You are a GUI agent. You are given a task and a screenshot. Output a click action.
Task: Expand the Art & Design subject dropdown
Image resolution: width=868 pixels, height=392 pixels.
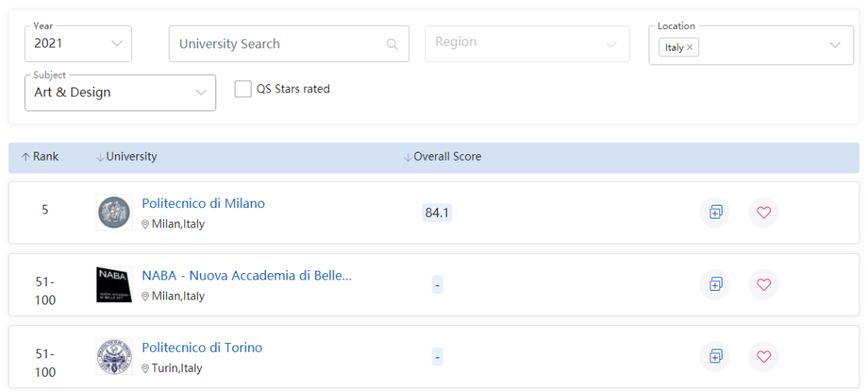click(x=120, y=92)
